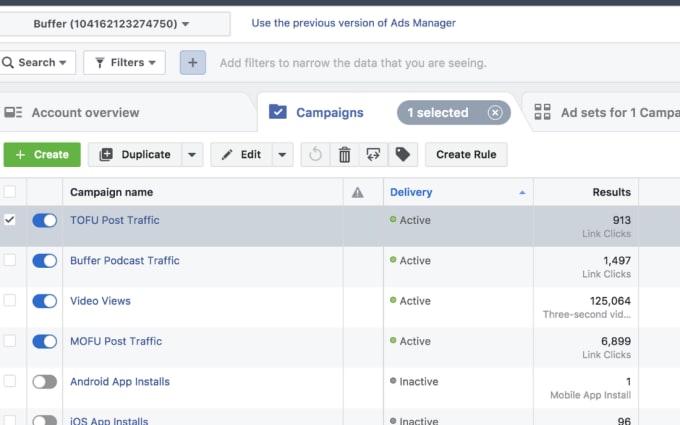Click the Ad sets grid icon
Image resolution: width=680 pixels, height=425 pixels.
[542, 112]
